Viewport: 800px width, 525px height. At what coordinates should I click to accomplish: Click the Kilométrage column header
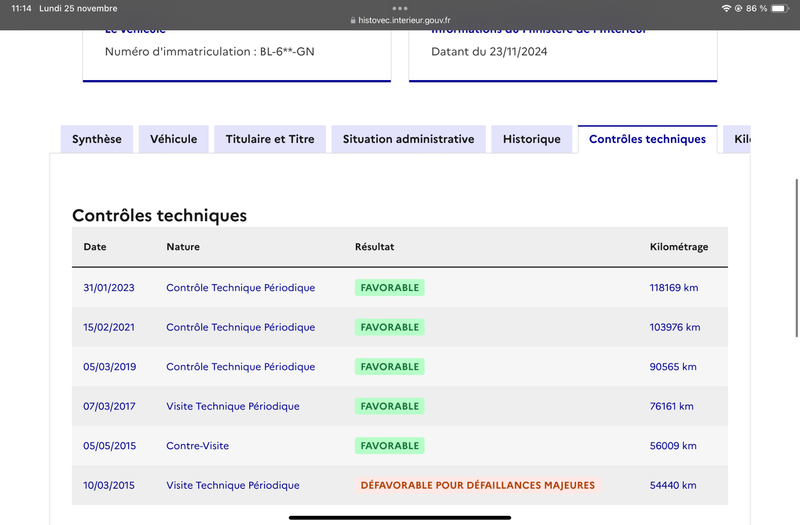(x=679, y=247)
